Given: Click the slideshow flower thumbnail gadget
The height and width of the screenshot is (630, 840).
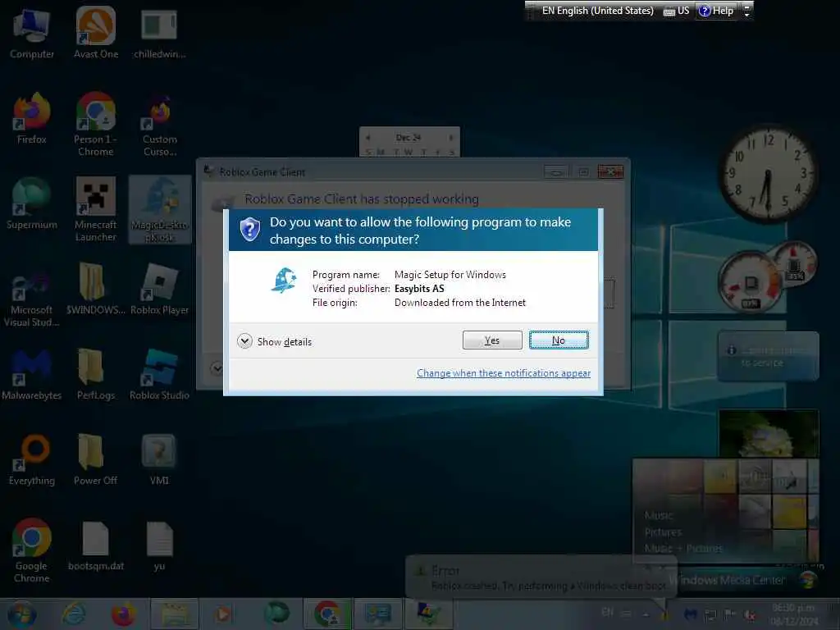Looking at the screenshot, I should pyautogui.click(x=768, y=434).
